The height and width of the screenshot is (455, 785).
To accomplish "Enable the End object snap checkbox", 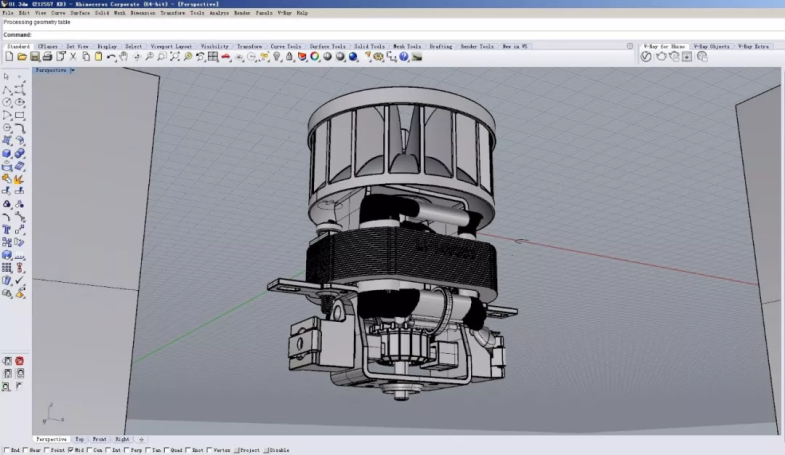I will click(5, 450).
